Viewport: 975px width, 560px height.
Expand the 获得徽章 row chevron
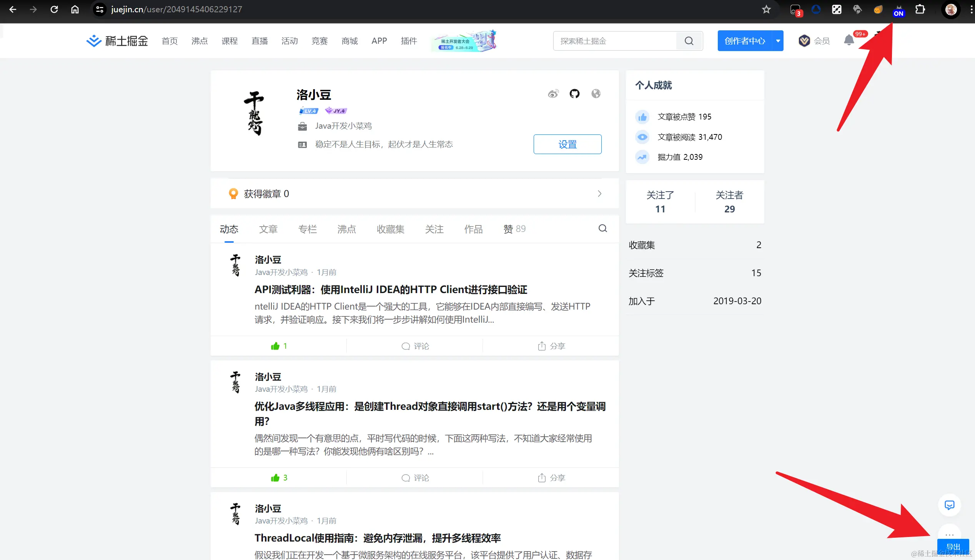[x=599, y=194]
